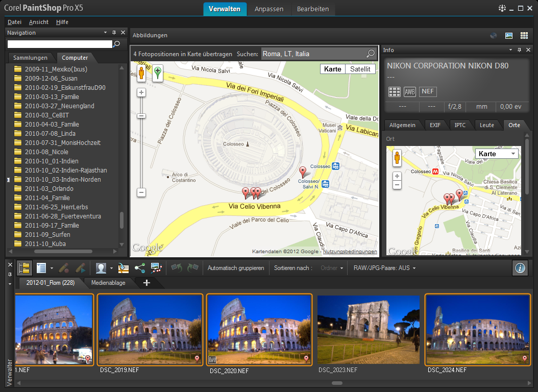Add a new tray with plus icon
The image size is (538, 392).
click(x=146, y=283)
